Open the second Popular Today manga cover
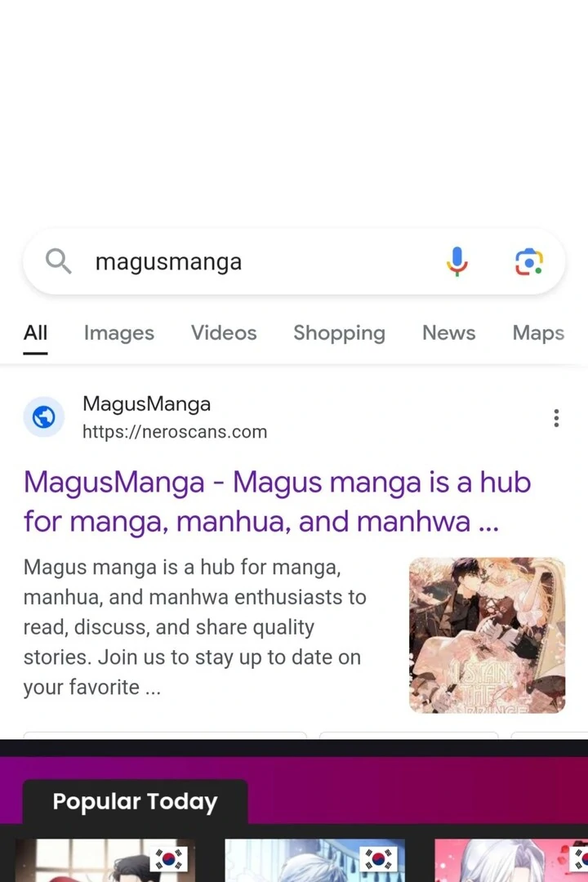The height and width of the screenshot is (882, 588). click(314, 861)
